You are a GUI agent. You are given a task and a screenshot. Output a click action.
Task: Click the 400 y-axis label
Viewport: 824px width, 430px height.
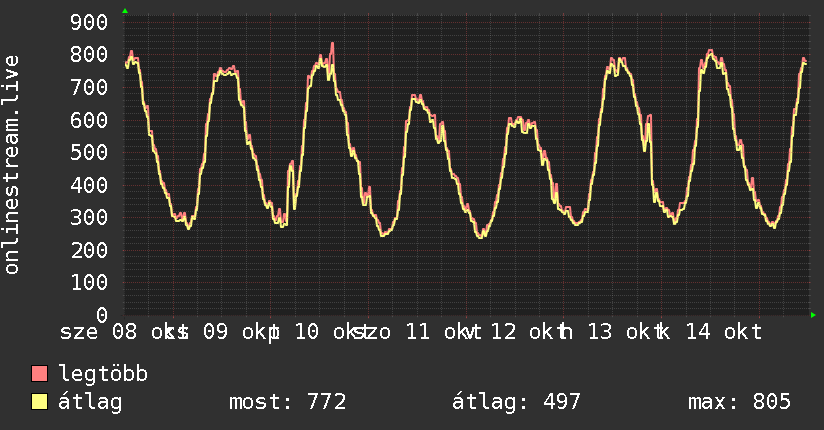[x=89, y=185]
